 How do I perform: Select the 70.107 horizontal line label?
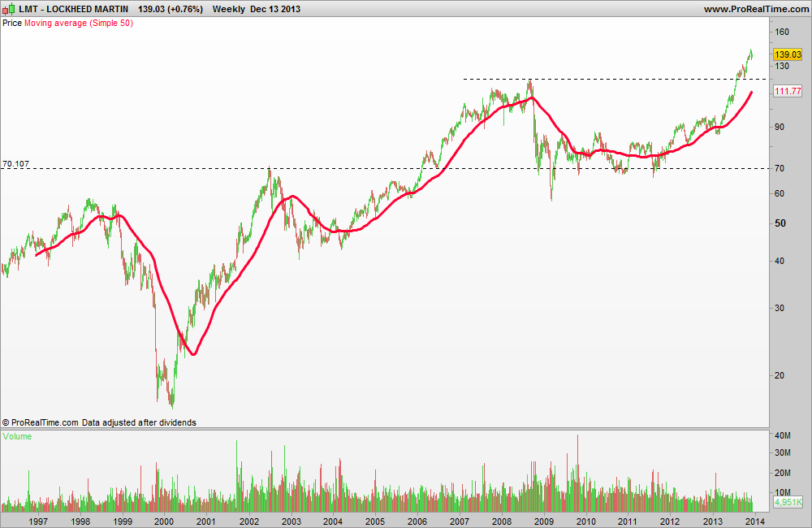point(16,164)
